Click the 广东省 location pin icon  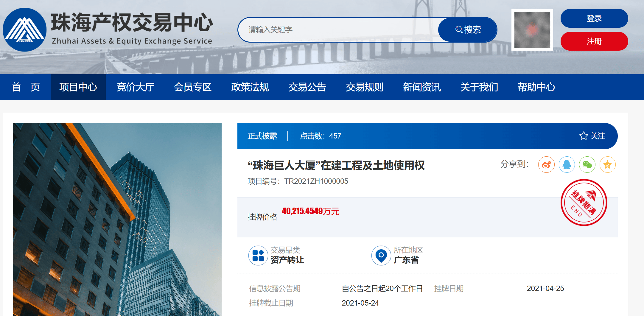click(381, 256)
